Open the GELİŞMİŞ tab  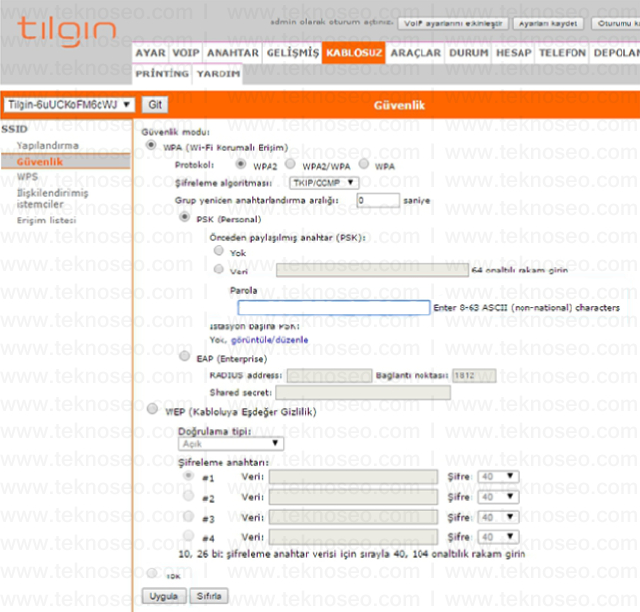(293, 53)
